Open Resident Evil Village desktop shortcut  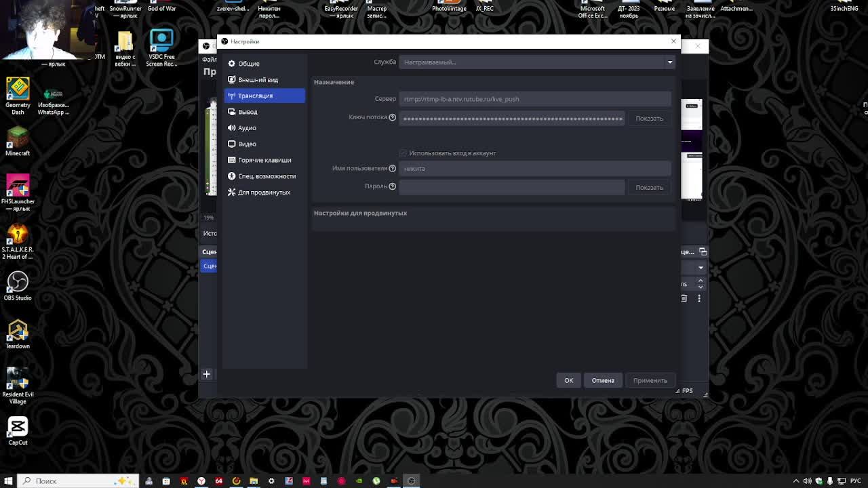[x=18, y=386]
